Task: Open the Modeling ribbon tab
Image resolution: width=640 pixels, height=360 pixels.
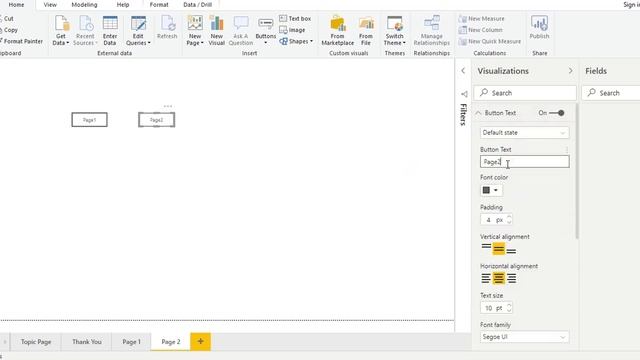Action: coord(84,5)
